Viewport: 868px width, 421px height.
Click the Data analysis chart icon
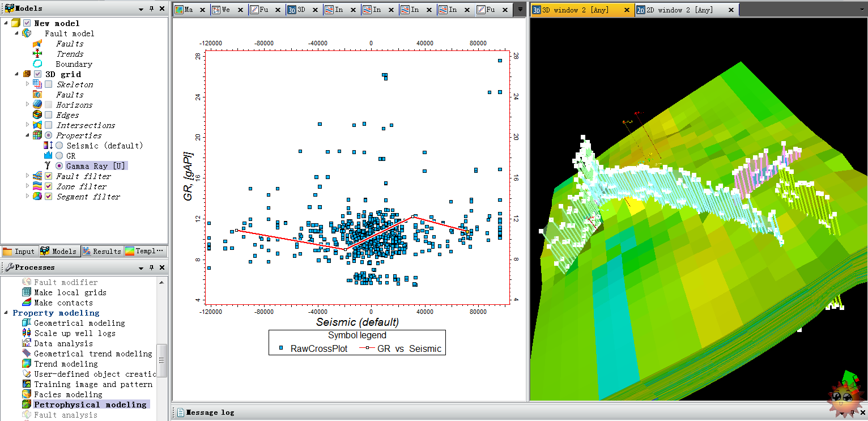coord(26,343)
